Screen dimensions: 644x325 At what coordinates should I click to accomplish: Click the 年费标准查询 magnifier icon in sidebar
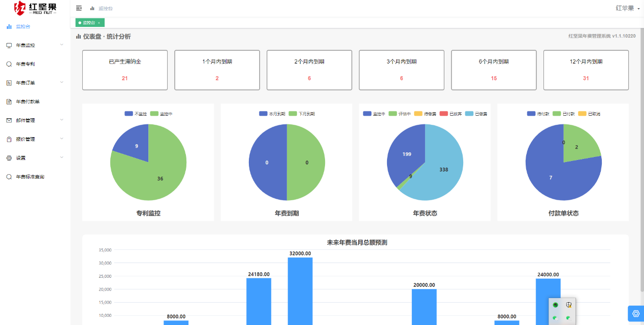(x=9, y=177)
